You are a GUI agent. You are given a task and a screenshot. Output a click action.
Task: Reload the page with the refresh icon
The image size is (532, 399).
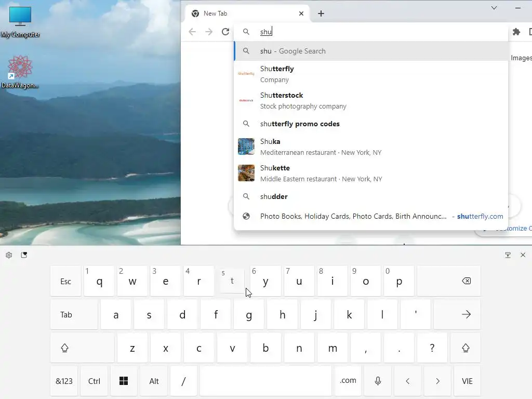pyautogui.click(x=225, y=32)
